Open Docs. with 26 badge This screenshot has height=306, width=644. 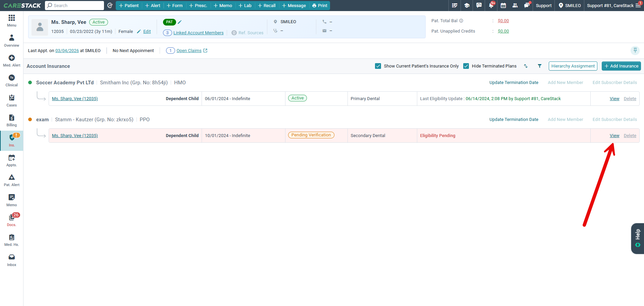pos(12,220)
